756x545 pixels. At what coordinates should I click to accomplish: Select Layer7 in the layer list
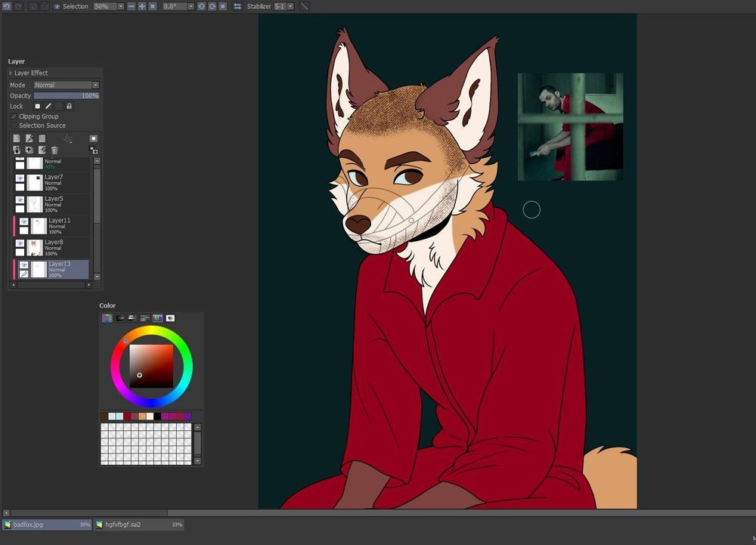pyautogui.click(x=51, y=183)
